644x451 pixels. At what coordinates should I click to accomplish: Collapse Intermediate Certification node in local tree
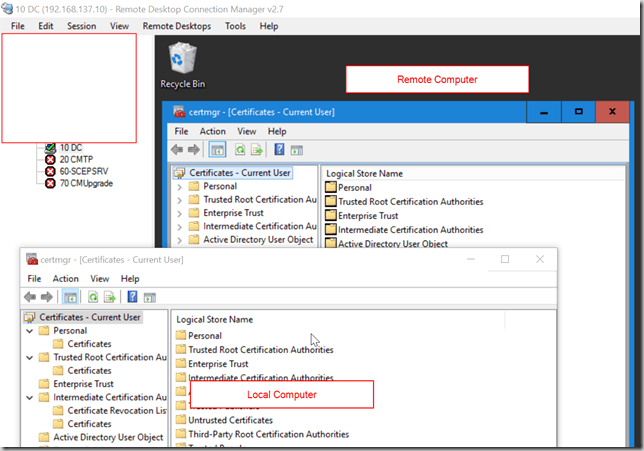(30, 397)
